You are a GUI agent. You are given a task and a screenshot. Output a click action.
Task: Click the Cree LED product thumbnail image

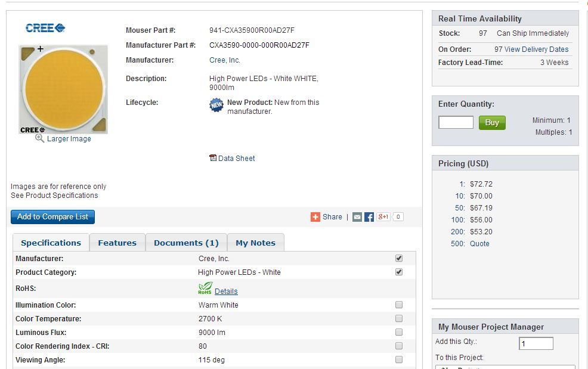pos(63,89)
